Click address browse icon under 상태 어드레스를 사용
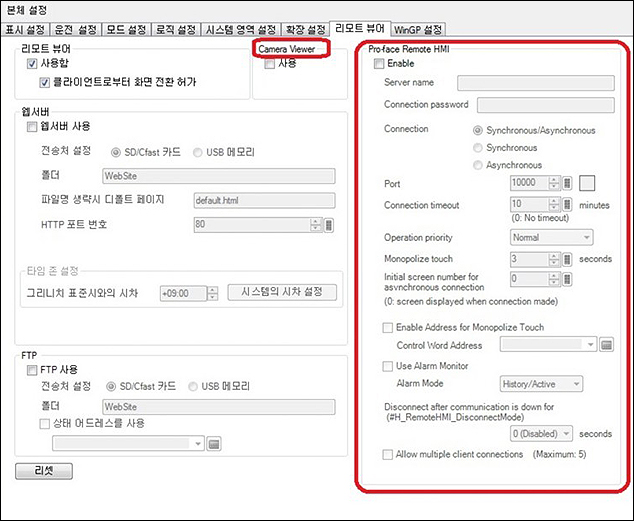The image size is (634, 521). click(214, 443)
